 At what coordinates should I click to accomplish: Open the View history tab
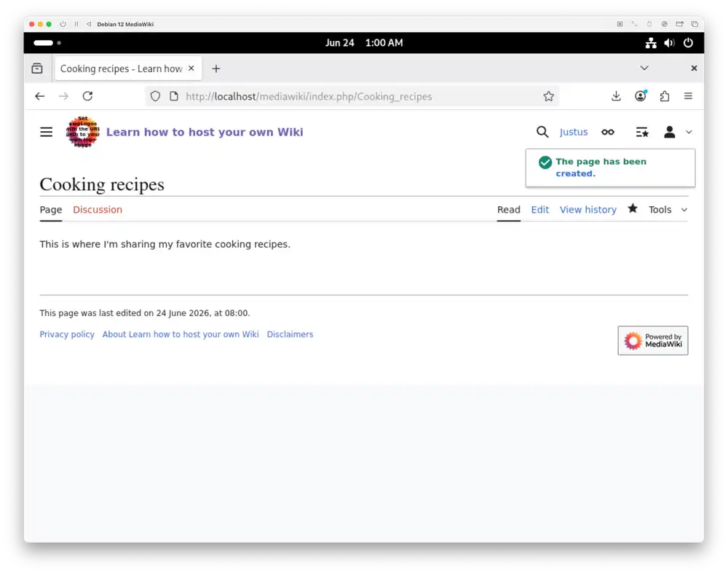pyautogui.click(x=587, y=210)
